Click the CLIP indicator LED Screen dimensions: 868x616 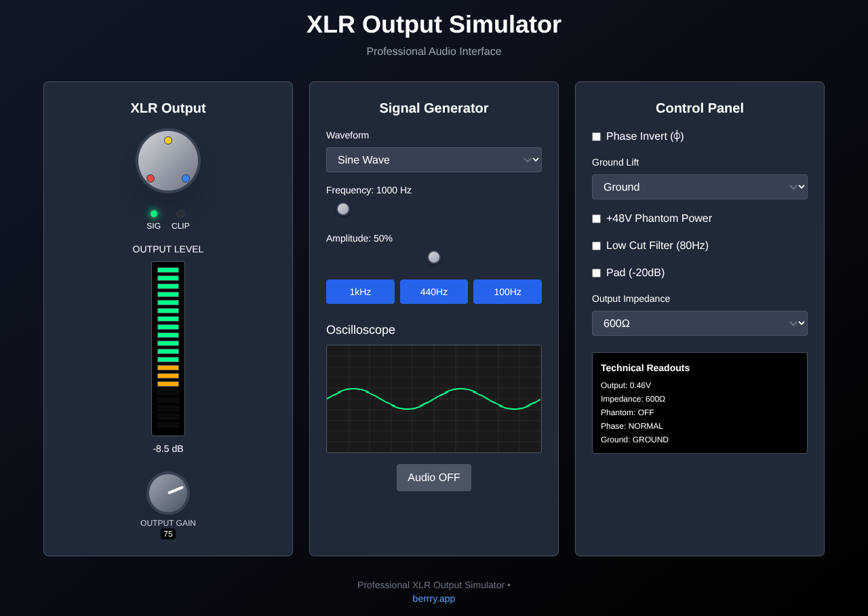click(x=180, y=213)
